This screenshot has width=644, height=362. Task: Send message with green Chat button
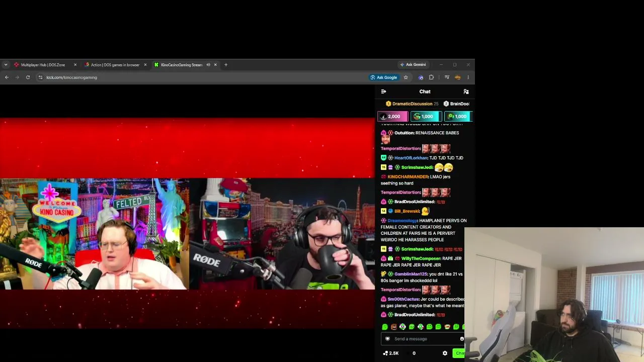(459, 353)
